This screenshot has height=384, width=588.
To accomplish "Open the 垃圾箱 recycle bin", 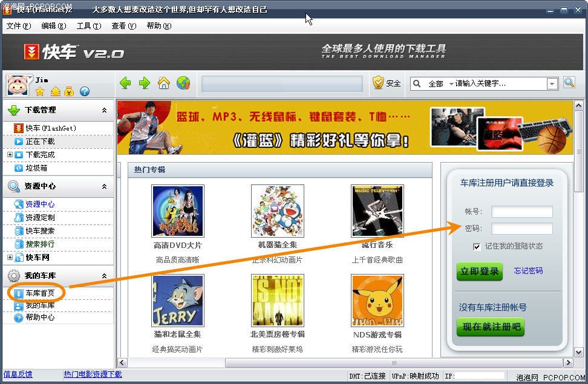I will [x=36, y=168].
